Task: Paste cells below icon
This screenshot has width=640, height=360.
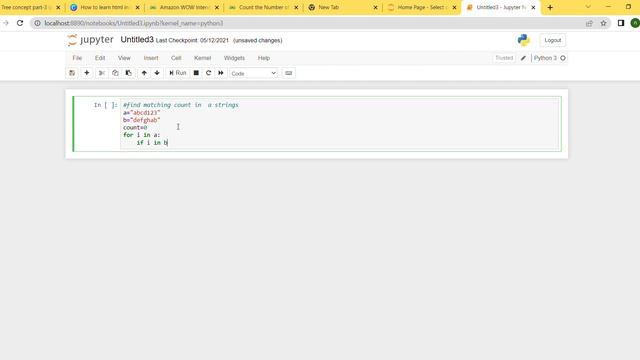Action: [128, 73]
